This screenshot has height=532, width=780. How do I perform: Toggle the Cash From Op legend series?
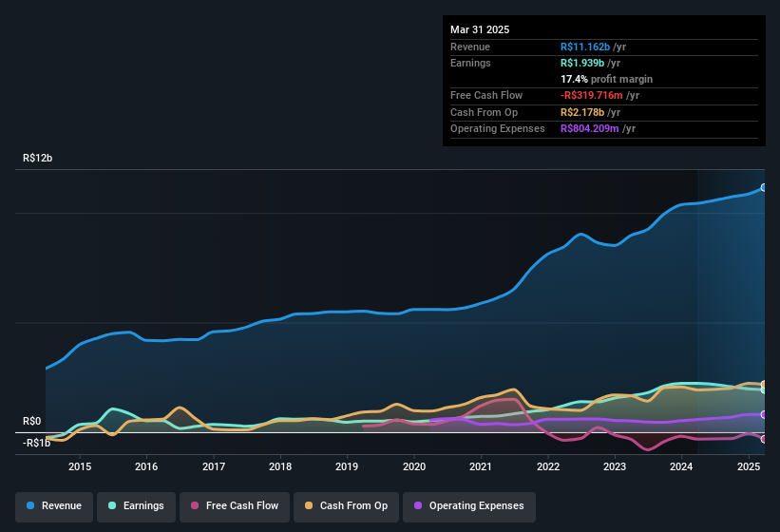346,506
